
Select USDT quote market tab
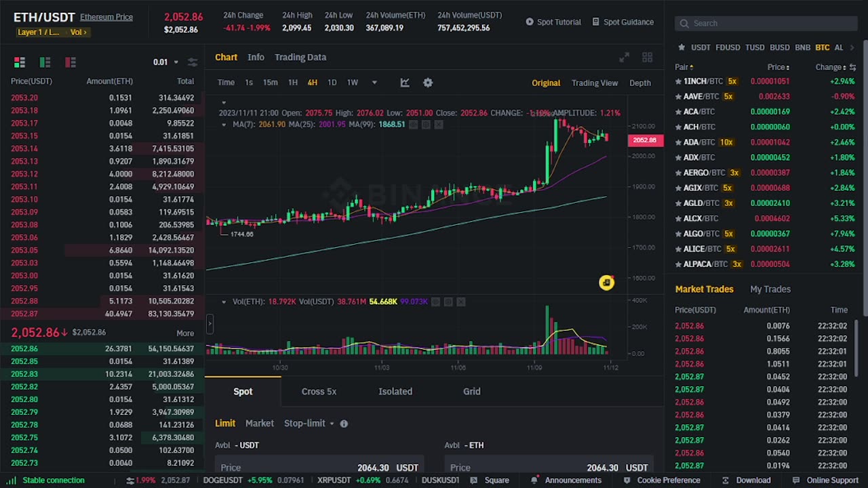(x=701, y=47)
